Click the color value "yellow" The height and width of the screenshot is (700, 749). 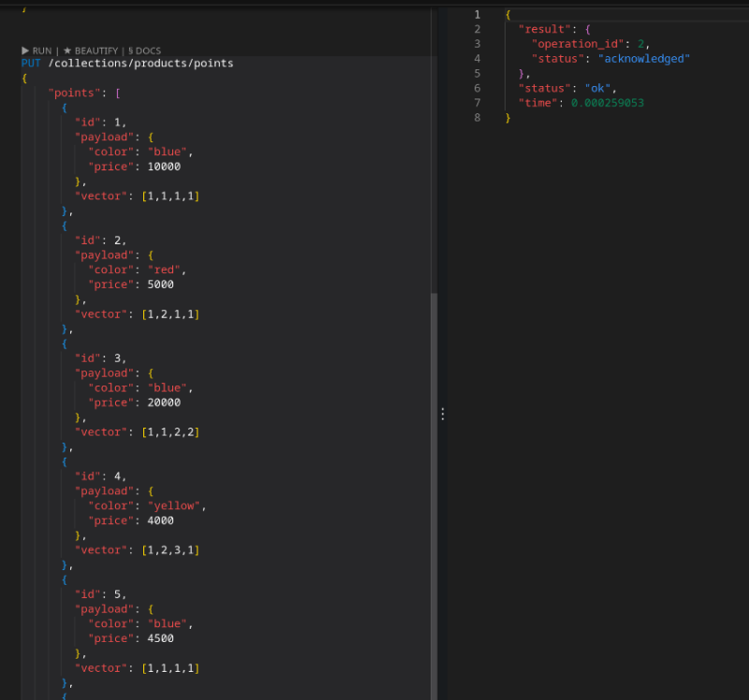(x=177, y=505)
